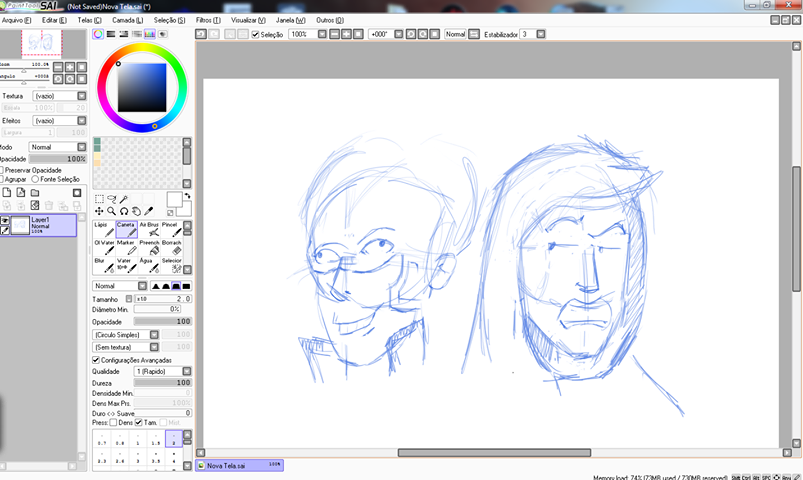
Task: Select the Air Brush tool
Action: click(x=149, y=230)
